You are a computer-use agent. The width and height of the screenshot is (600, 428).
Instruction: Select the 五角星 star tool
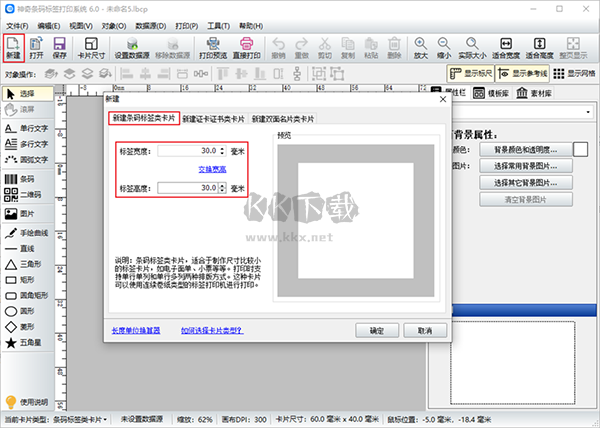coord(23,343)
